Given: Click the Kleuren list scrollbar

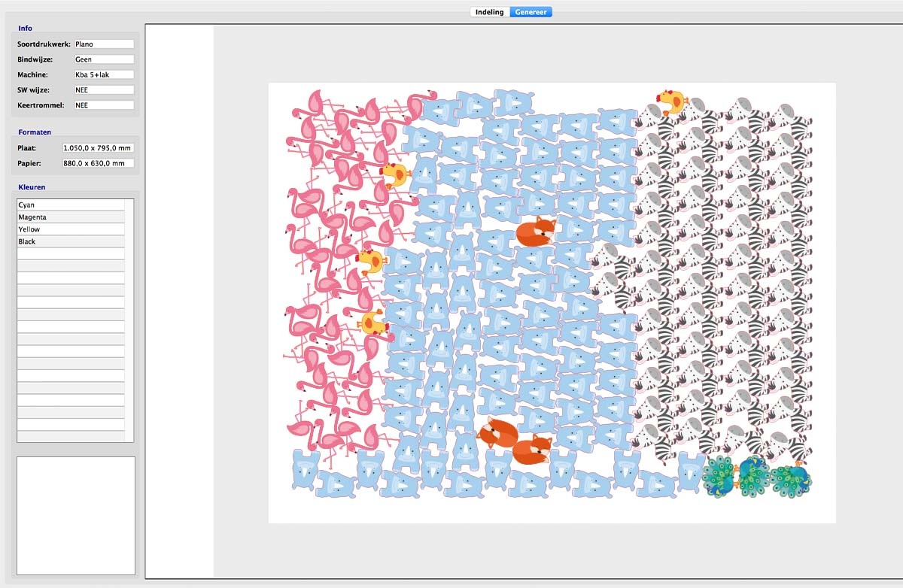Looking at the screenshot, I should (x=129, y=320).
